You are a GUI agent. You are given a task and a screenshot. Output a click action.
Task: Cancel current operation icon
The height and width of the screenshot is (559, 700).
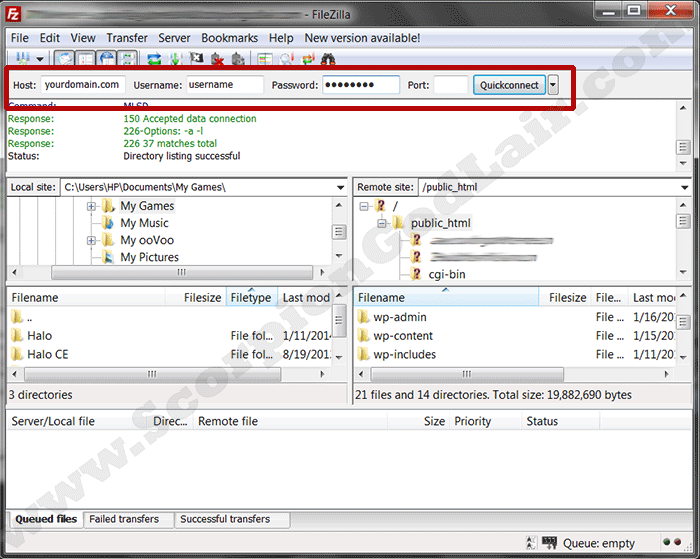[196, 58]
